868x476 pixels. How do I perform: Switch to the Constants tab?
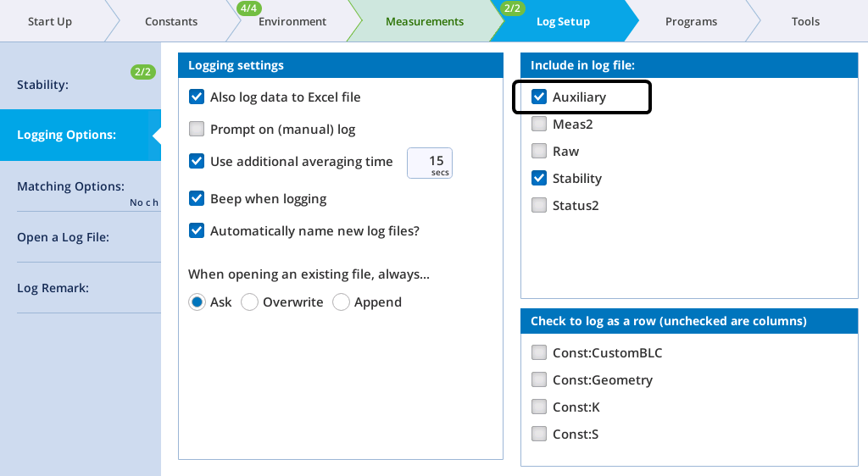pyautogui.click(x=171, y=21)
